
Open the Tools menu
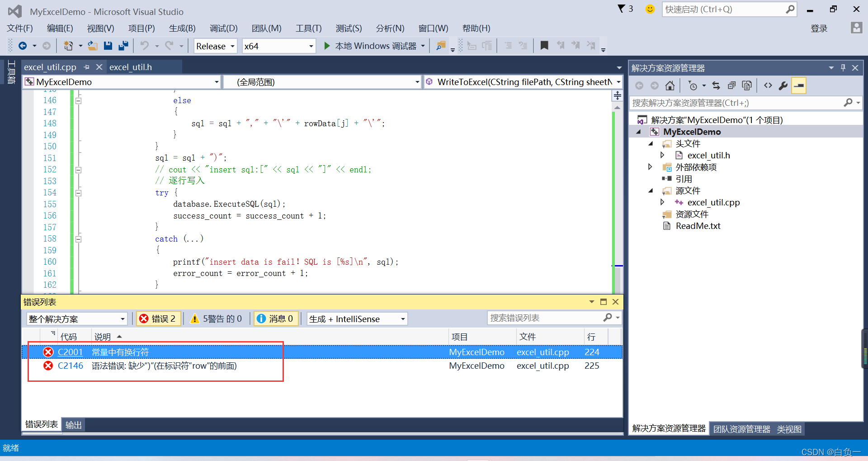point(309,28)
